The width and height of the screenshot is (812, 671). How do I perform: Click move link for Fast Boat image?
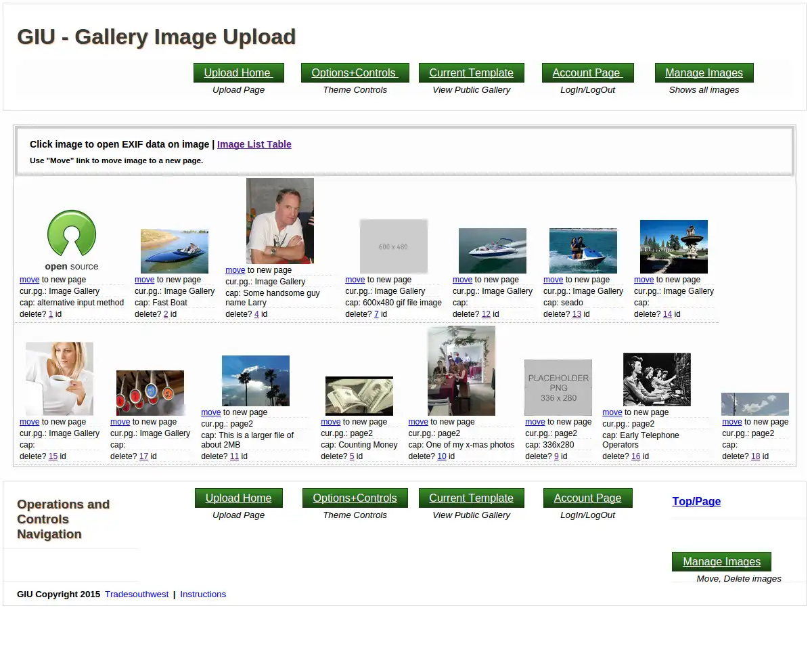[145, 280]
